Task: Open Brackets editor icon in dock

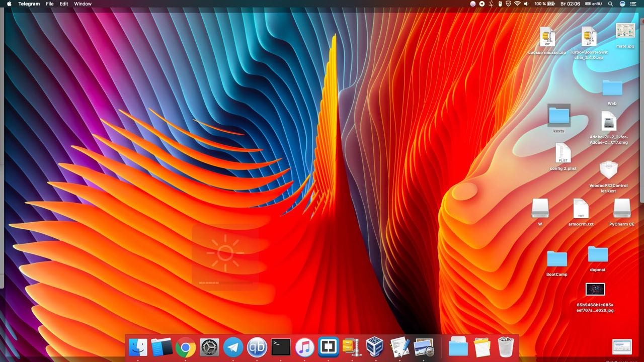Action: tap(328, 347)
